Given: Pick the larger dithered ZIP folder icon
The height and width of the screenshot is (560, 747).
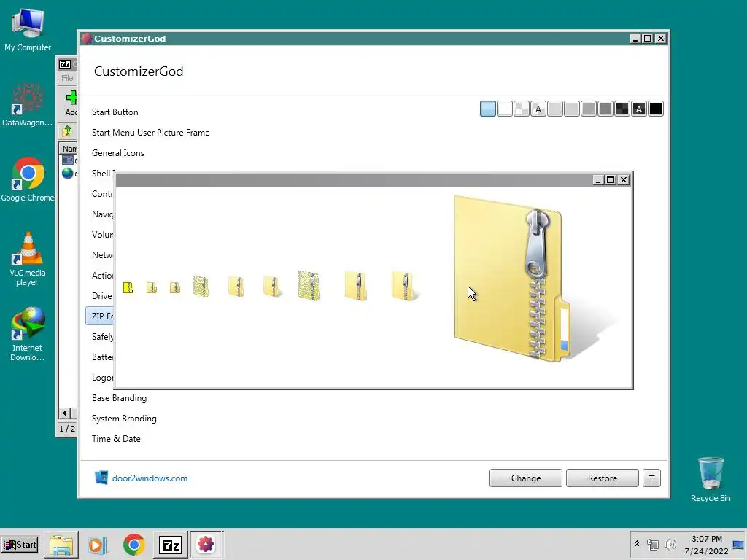Looking at the screenshot, I should (x=309, y=285).
